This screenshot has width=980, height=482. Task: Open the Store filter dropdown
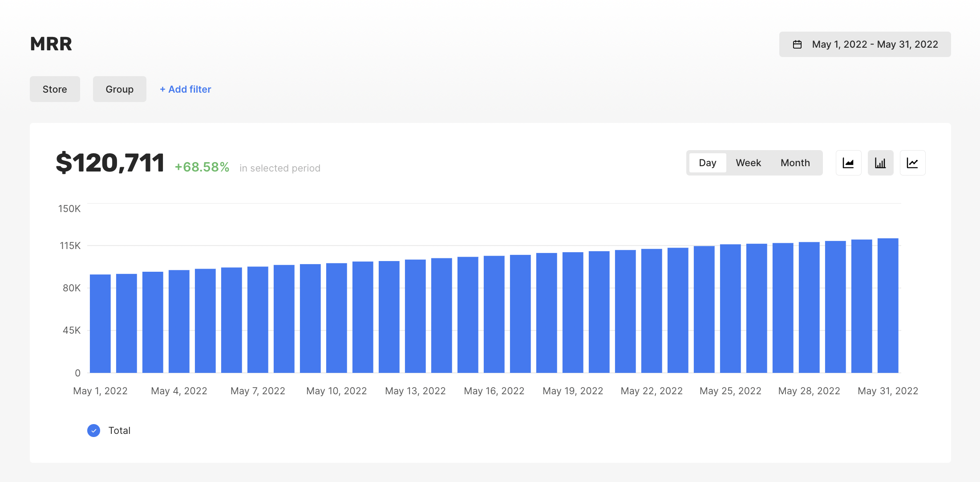[x=55, y=89]
